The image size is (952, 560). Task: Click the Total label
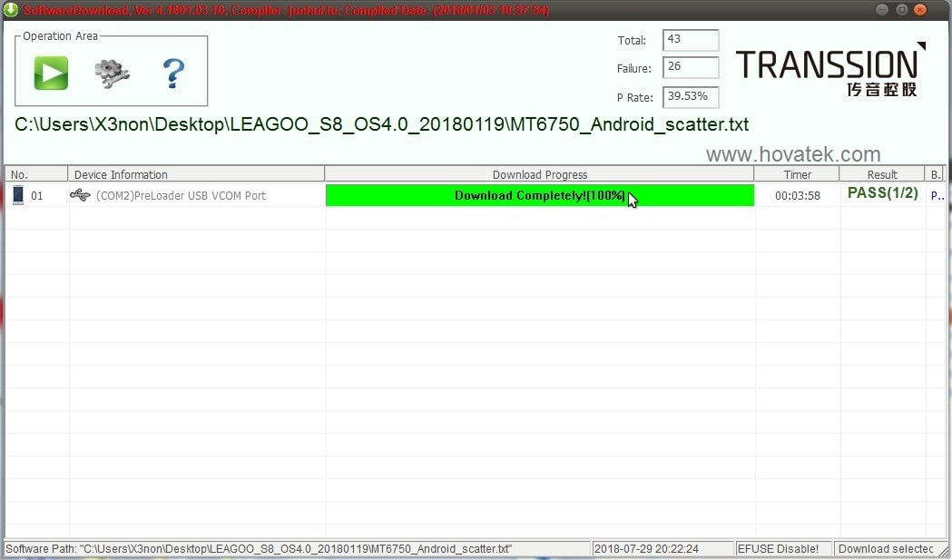coord(632,41)
